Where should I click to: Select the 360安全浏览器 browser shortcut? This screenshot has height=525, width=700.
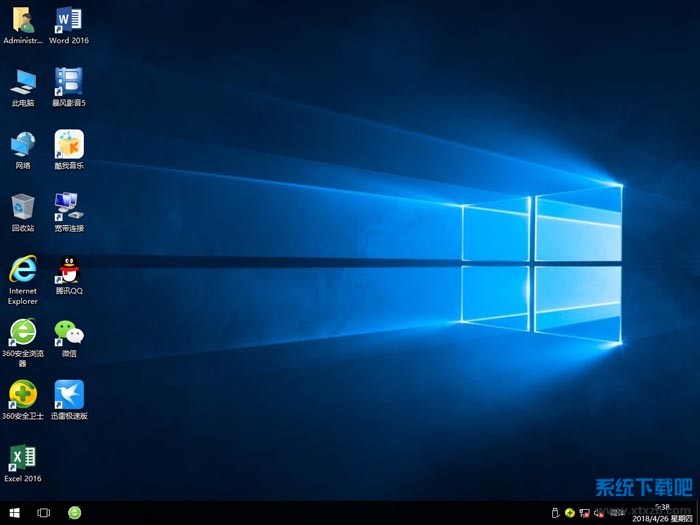(x=22, y=332)
